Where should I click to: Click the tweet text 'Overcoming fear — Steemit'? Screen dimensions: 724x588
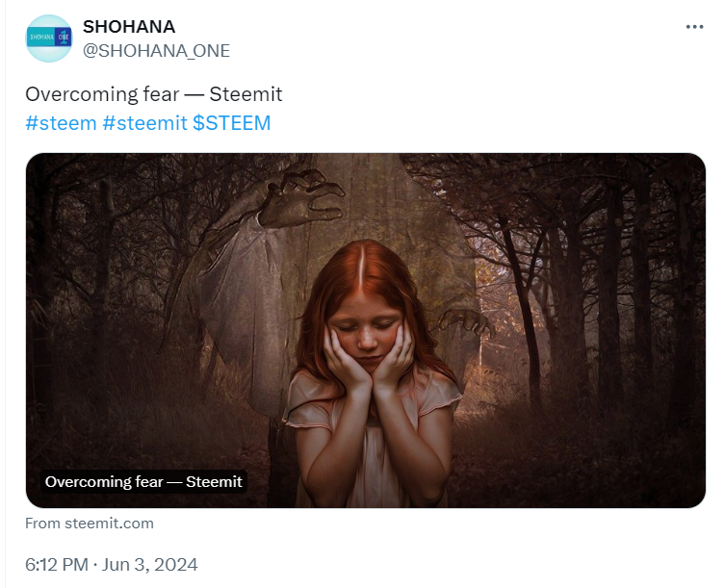click(x=153, y=94)
